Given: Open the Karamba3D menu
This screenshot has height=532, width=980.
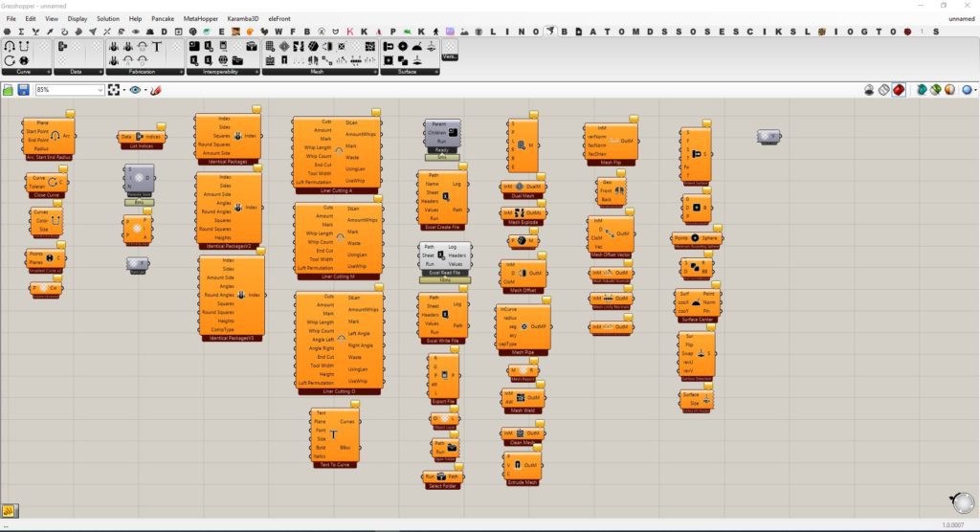Looking at the screenshot, I should (243, 19).
